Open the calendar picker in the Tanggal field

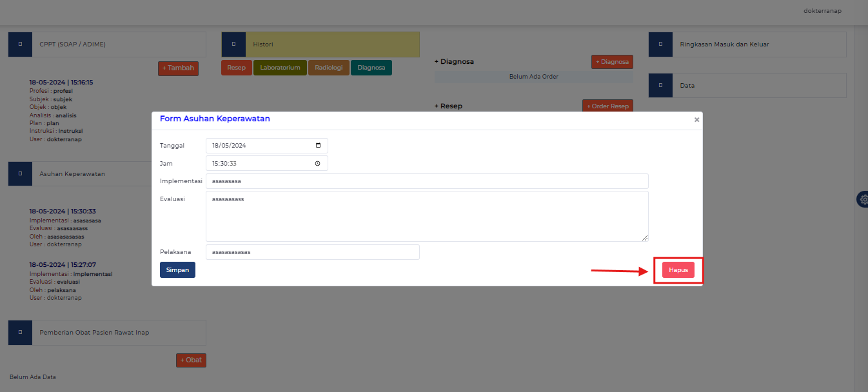pyautogui.click(x=317, y=145)
